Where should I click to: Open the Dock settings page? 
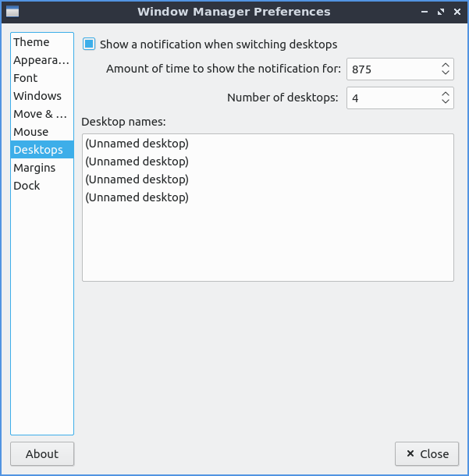coord(27,186)
